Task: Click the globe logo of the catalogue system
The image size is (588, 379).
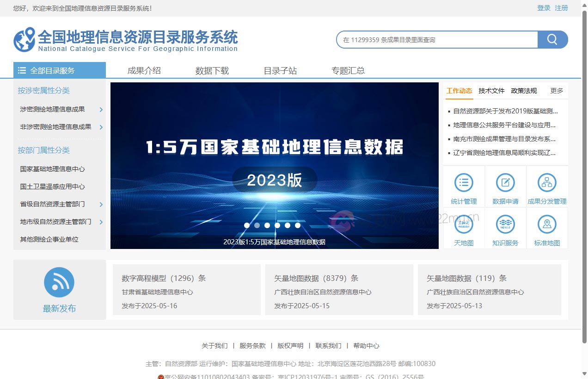Action: [23, 39]
